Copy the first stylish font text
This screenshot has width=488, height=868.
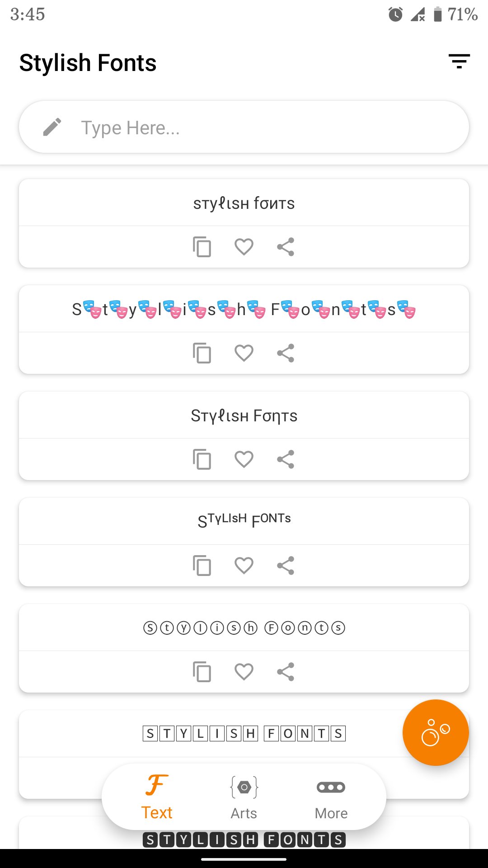coord(202,247)
